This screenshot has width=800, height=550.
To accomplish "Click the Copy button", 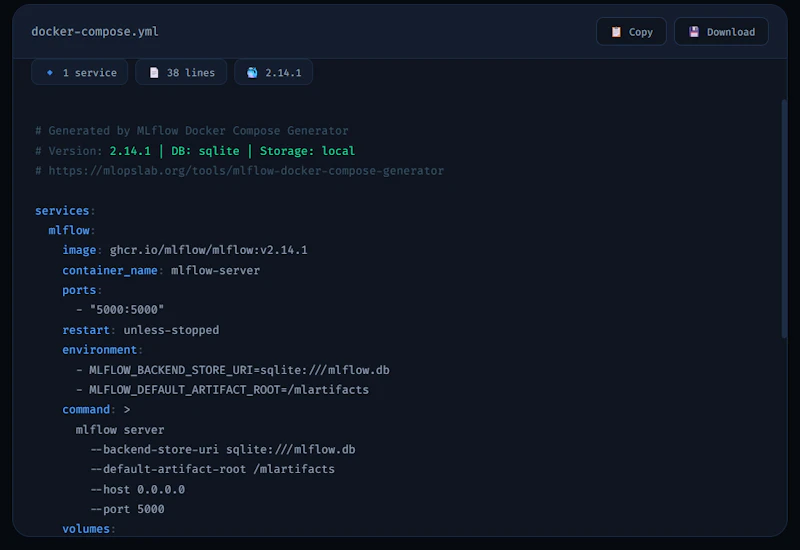I will (631, 32).
